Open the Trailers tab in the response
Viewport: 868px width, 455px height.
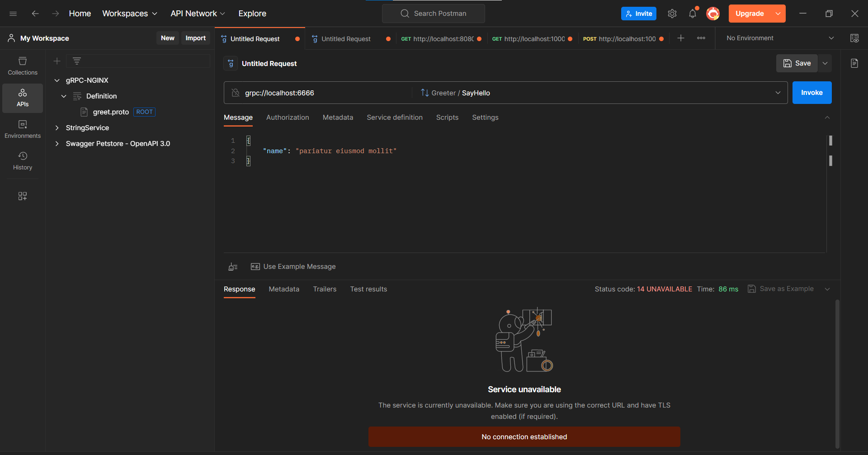325,289
